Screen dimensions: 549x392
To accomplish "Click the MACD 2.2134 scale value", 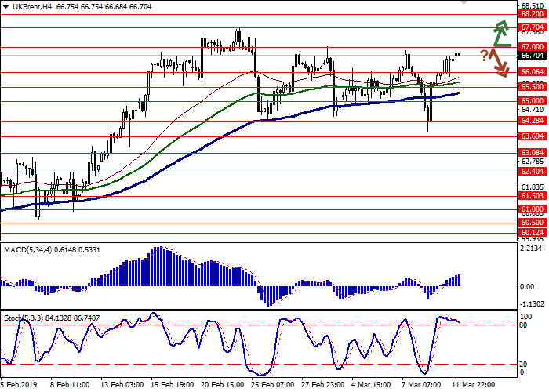I will coord(532,249).
